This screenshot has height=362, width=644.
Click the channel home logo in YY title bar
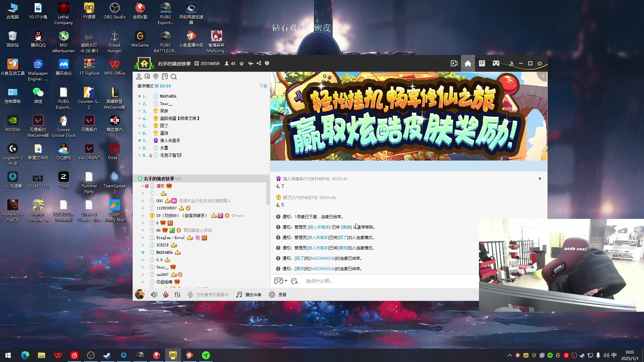tap(144, 63)
